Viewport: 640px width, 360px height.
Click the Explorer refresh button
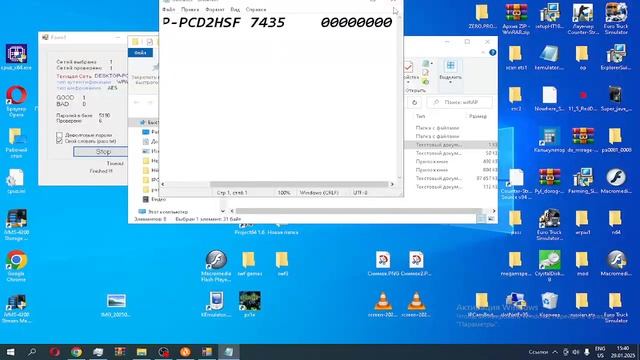414,102
